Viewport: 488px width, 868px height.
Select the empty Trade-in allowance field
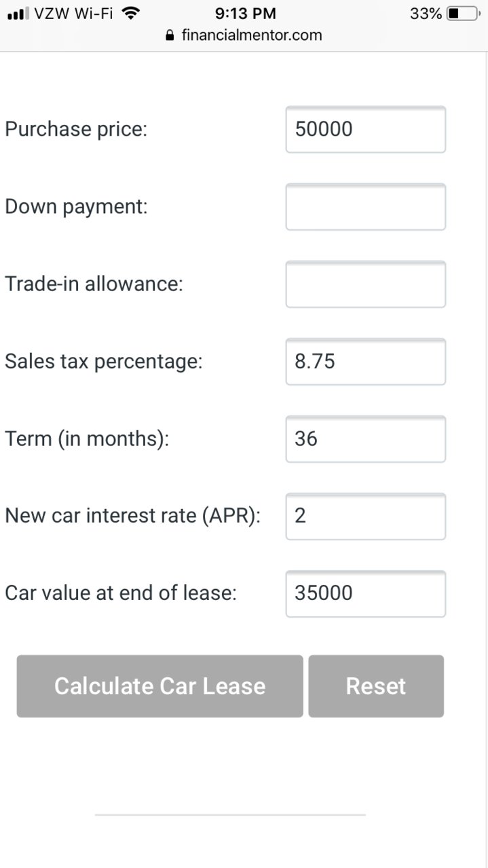click(366, 284)
